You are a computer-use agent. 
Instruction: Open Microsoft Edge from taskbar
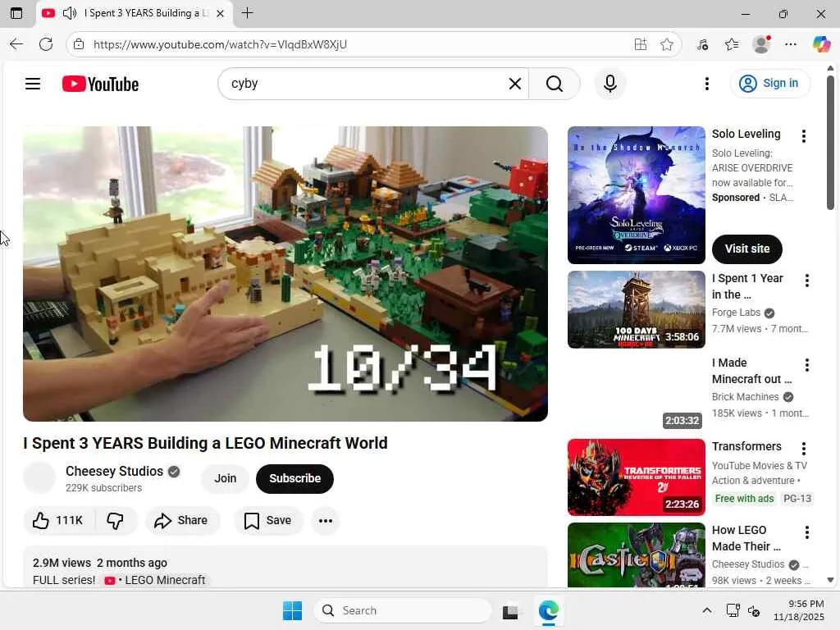[548, 610]
